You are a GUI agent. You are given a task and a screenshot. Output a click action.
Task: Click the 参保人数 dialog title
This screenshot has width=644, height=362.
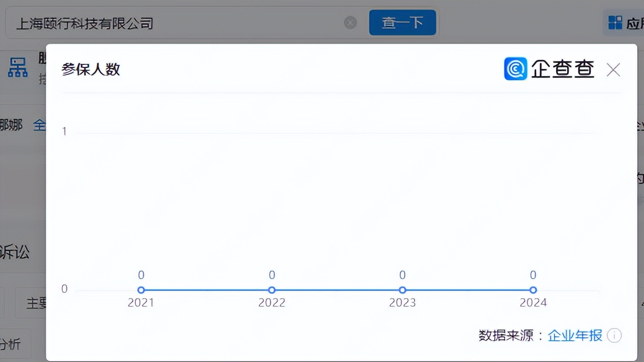91,69
